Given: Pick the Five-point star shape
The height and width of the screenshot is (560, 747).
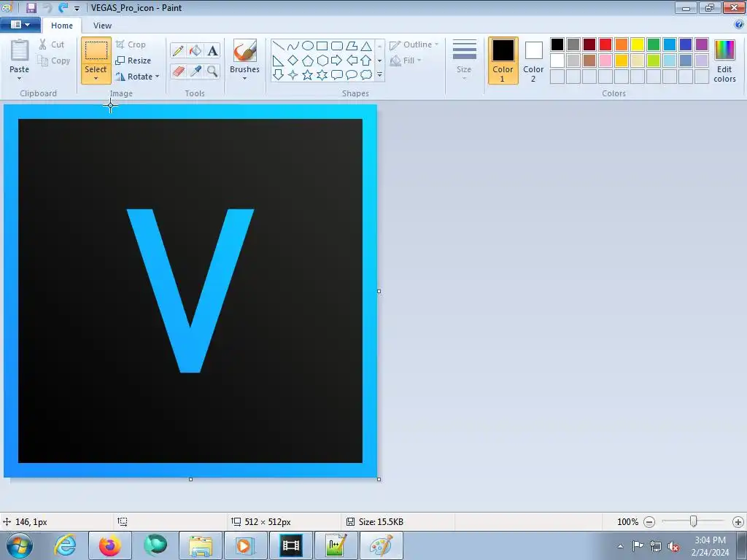Looking at the screenshot, I should [308, 75].
